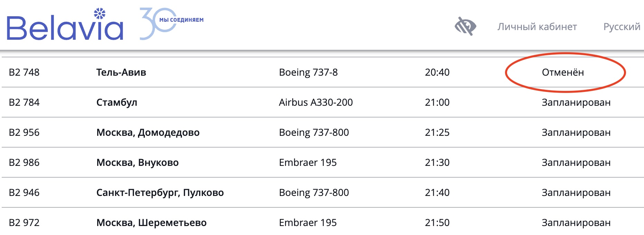This screenshot has height=235, width=644.
Task: Select flight B2 748 number
Action: 24,72
